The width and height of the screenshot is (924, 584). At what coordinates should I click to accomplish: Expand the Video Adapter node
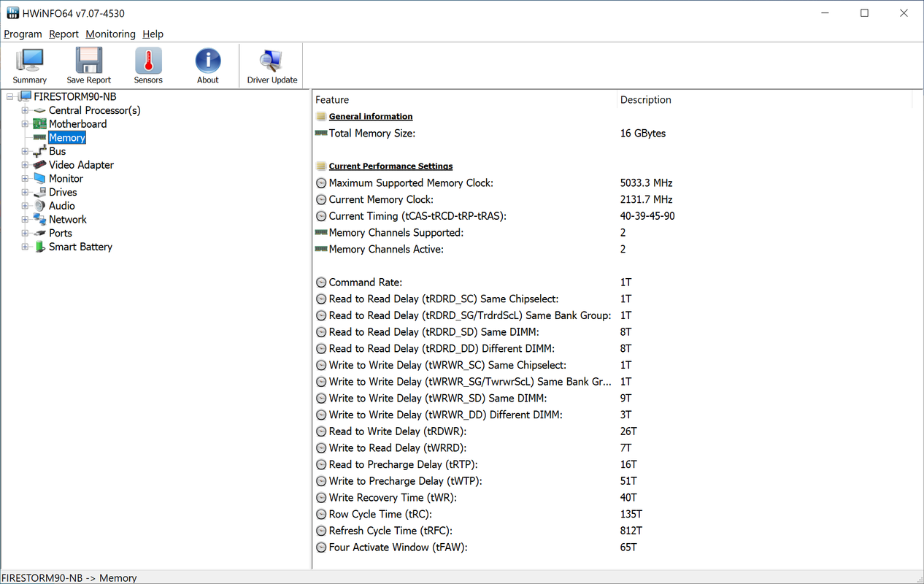pyautogui.click(x=25, y=165)
